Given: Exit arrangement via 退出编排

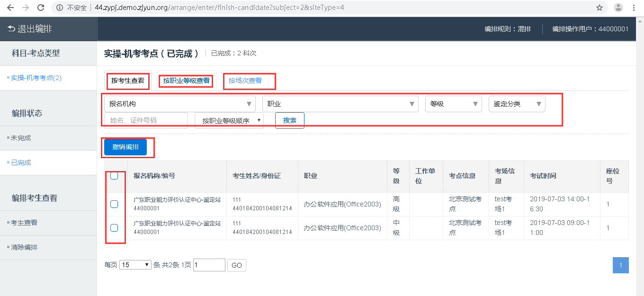Looking at the screenshot, I should tap(30, 29).
